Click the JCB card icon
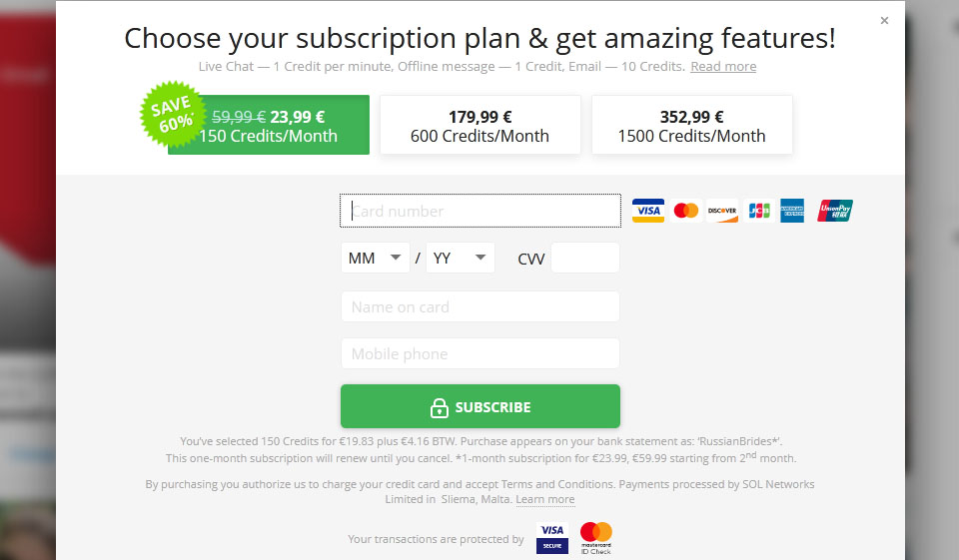This screenshot has height=560, width=959. coord(759,211)
